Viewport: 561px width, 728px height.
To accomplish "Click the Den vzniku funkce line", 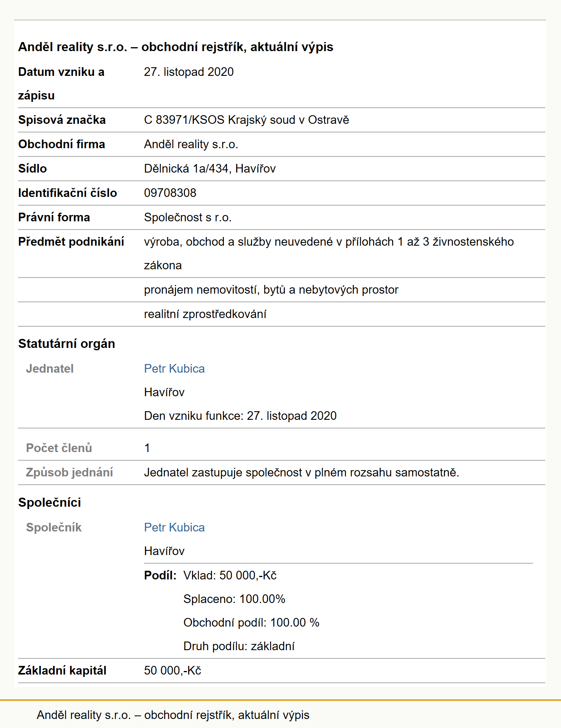I will pyautogui.click(x=240, y=416).
